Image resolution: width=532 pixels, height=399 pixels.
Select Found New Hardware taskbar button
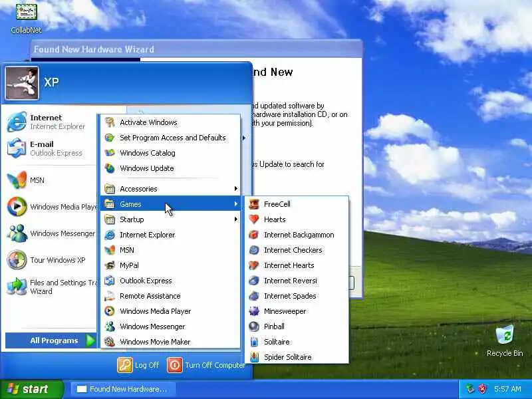pyautogui.click(x=123, y=389)
